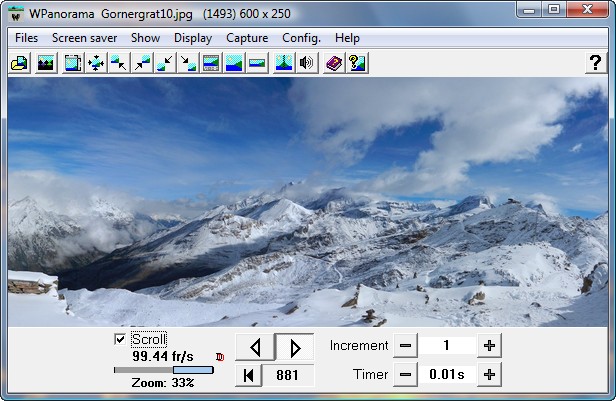
Task: Click the question mark picture info icon
Action: [x=357, y=63]
